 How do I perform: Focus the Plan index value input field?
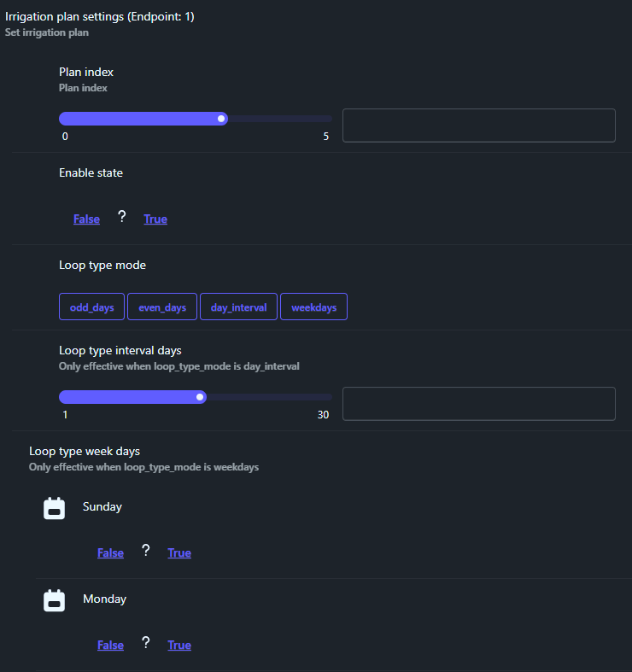click(479, 126)
